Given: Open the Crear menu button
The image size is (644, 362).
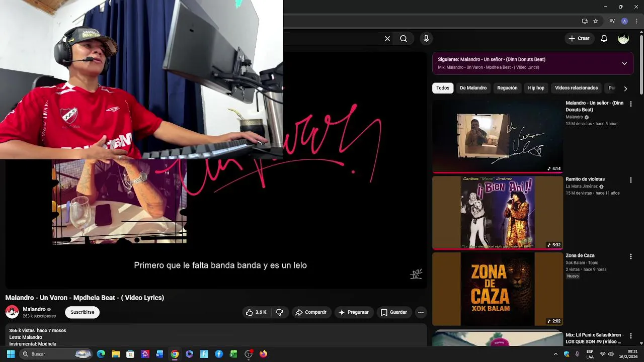Looking at the screenshot, I should 579,39.
